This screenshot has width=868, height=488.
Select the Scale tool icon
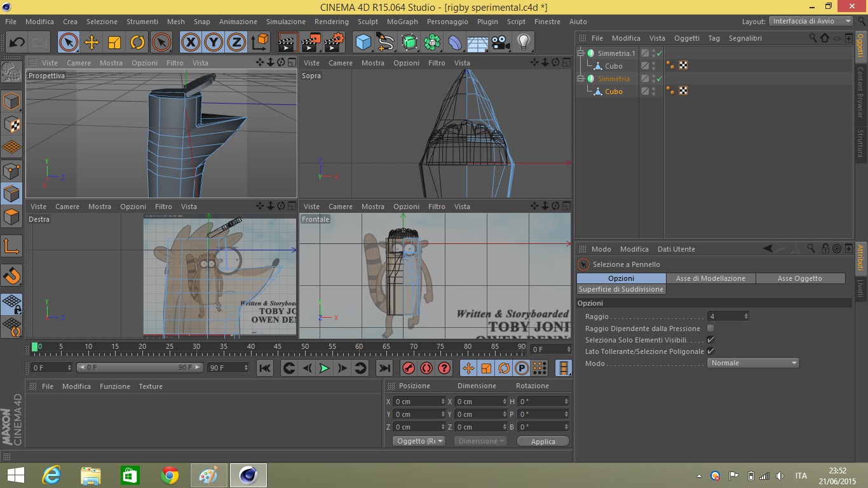pos(114,43)
